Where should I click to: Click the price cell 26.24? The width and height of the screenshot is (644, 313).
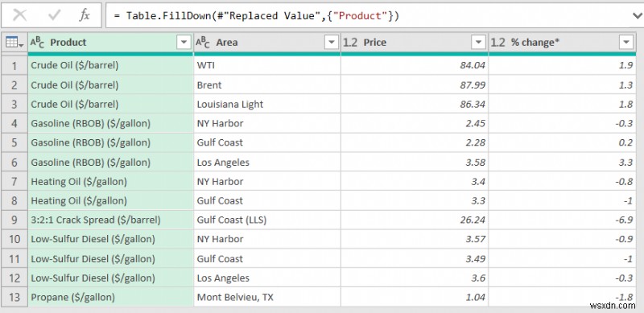tap(415, 220)
